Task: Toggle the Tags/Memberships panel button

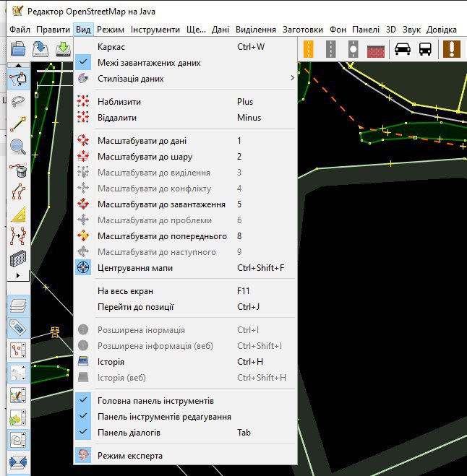Action: 18,328
